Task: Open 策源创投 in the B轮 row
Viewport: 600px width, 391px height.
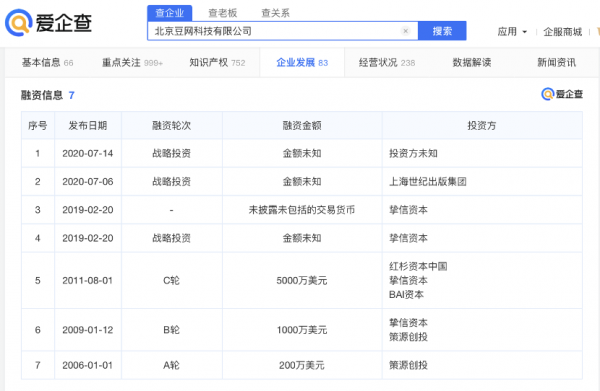Action: (408, 337)
